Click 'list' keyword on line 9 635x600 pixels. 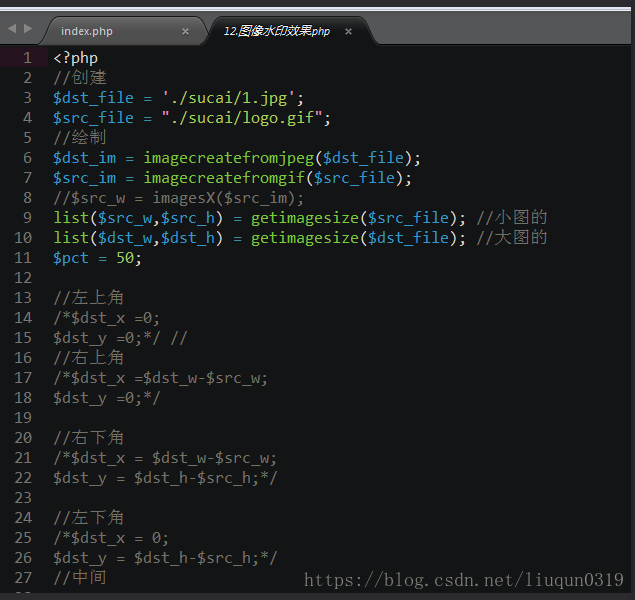click(x=71, y=218)
